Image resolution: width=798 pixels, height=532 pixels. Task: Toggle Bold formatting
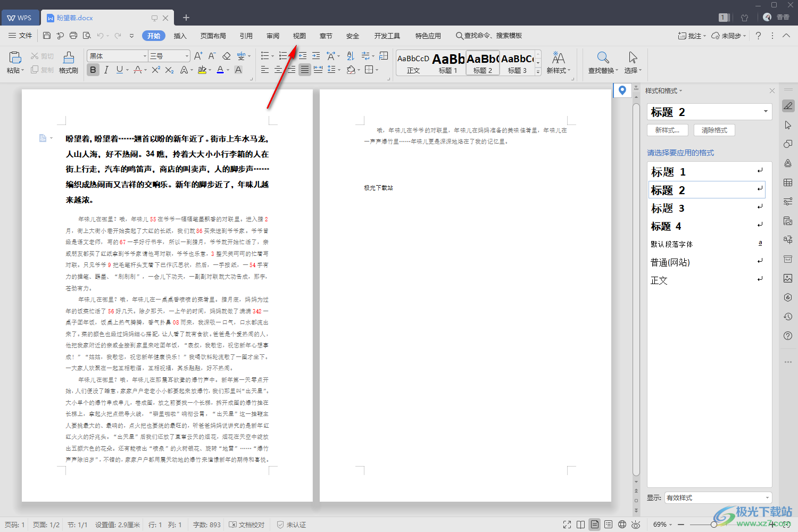[x=93, y=70]
